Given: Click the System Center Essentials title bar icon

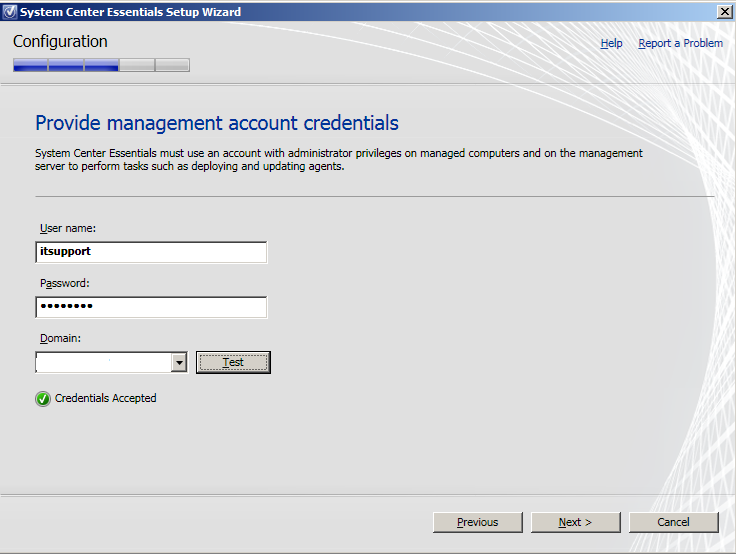Looking at the screenshot, I should click(x=9, y=12).
